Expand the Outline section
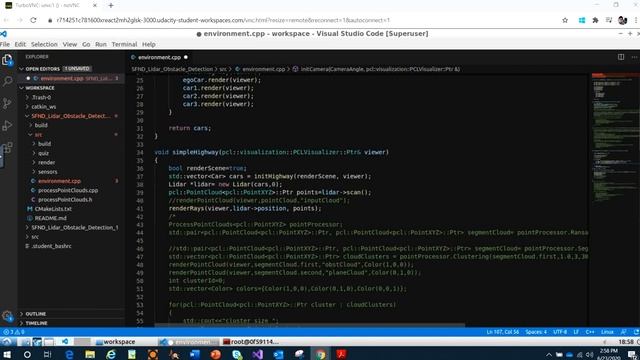 36,314
